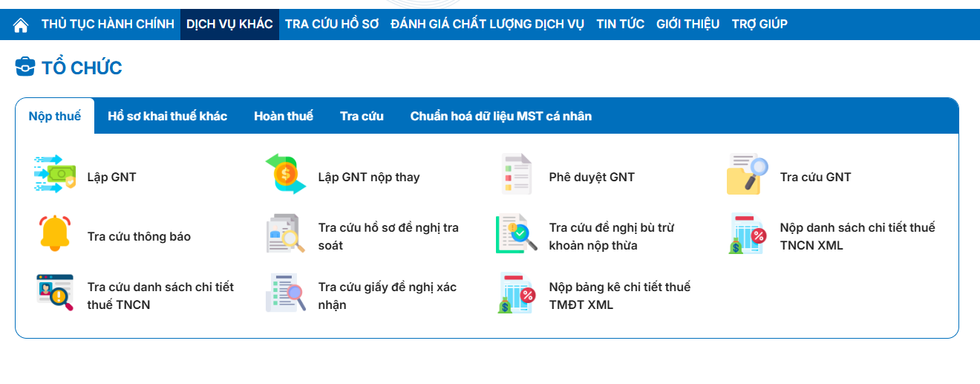This screenshot has width=980, height=384.
Task: Click the Phê duyệt GNT document icon
Action: point(517,175)
